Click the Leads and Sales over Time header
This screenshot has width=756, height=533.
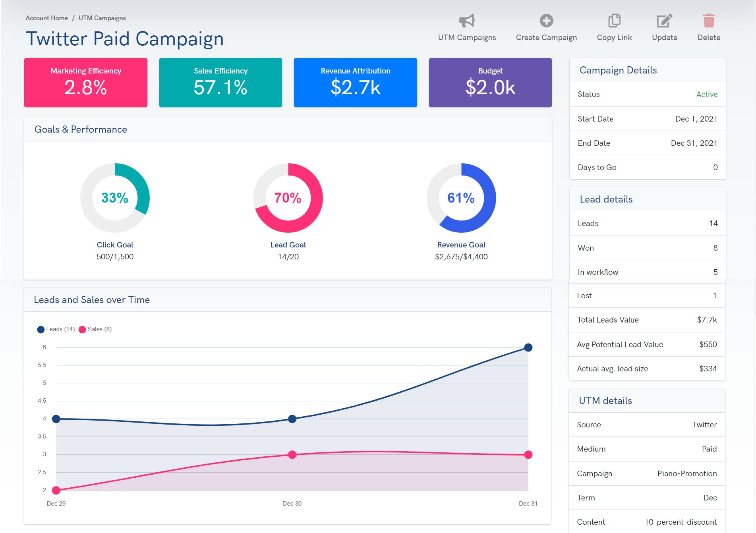[x=287, y=300]
